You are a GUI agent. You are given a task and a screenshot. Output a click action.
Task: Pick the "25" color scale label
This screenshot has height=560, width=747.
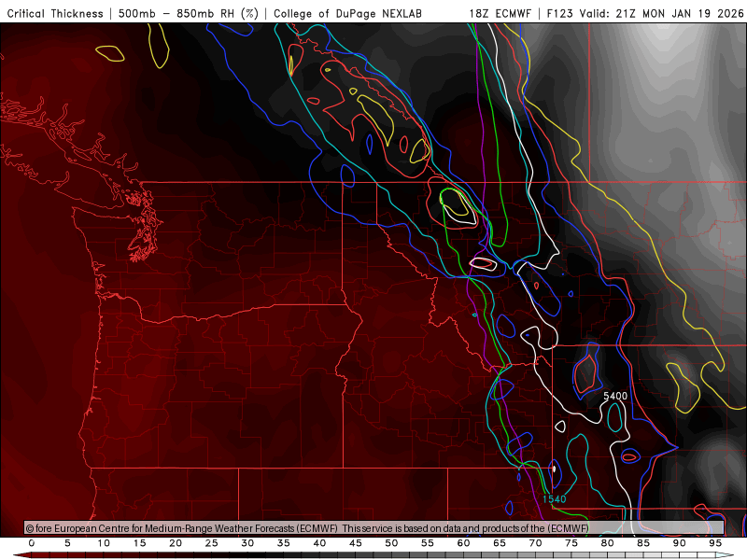(212, 543)
